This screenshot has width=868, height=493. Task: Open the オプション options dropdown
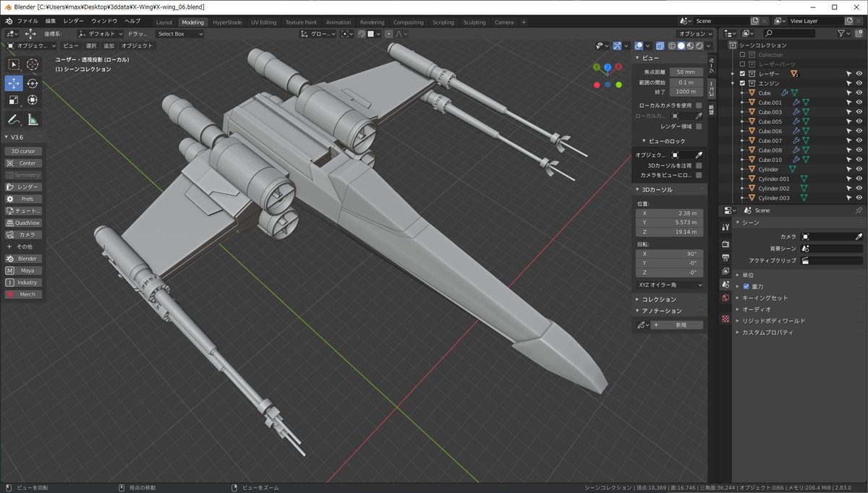696,34
